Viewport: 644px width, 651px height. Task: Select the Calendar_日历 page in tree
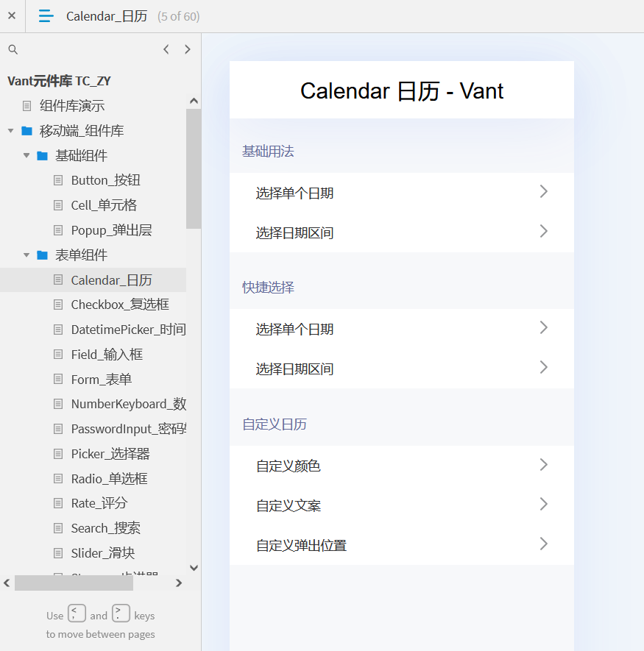111,280
